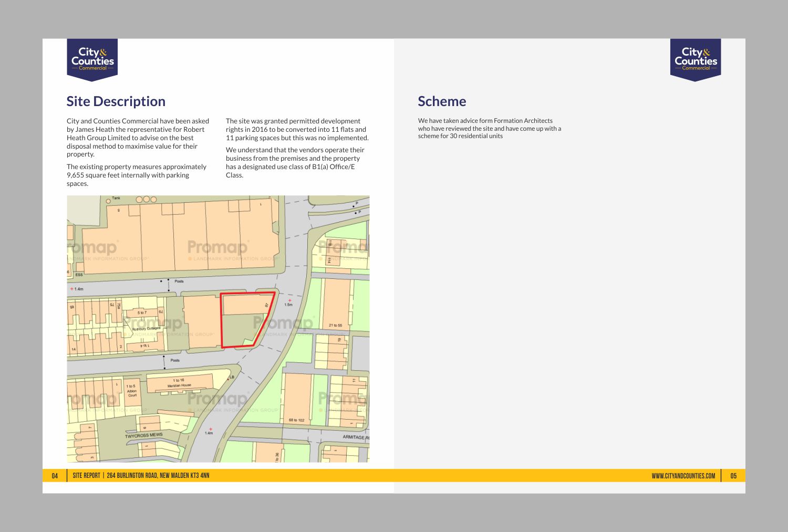Screen dimensions: 788x532
Task: Click '1 to 16 Meridian House' map label
Action: [179, 383]
